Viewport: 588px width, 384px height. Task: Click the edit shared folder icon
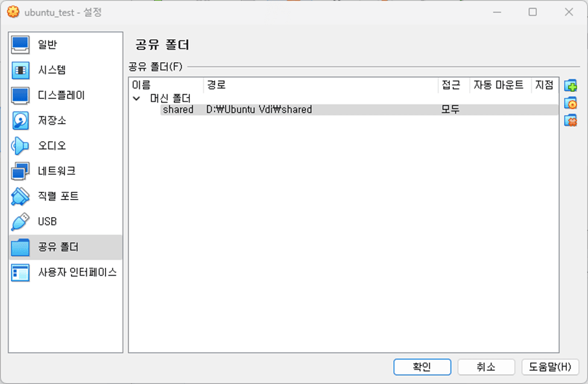tap(571, 103)
